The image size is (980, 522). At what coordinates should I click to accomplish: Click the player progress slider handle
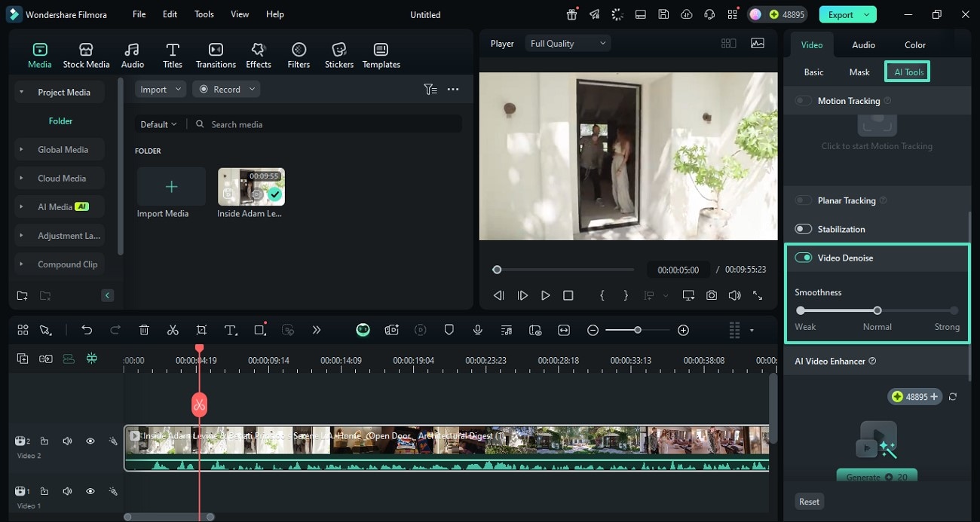(497, 270)
